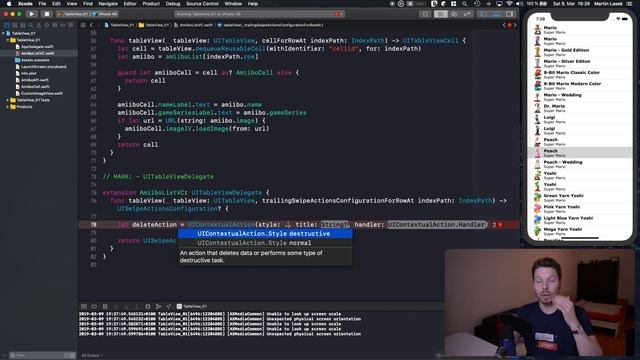Open the TableView_01 process selector in debug bar
This screenshot has width=640, height=360.
(x=192, y=307)
